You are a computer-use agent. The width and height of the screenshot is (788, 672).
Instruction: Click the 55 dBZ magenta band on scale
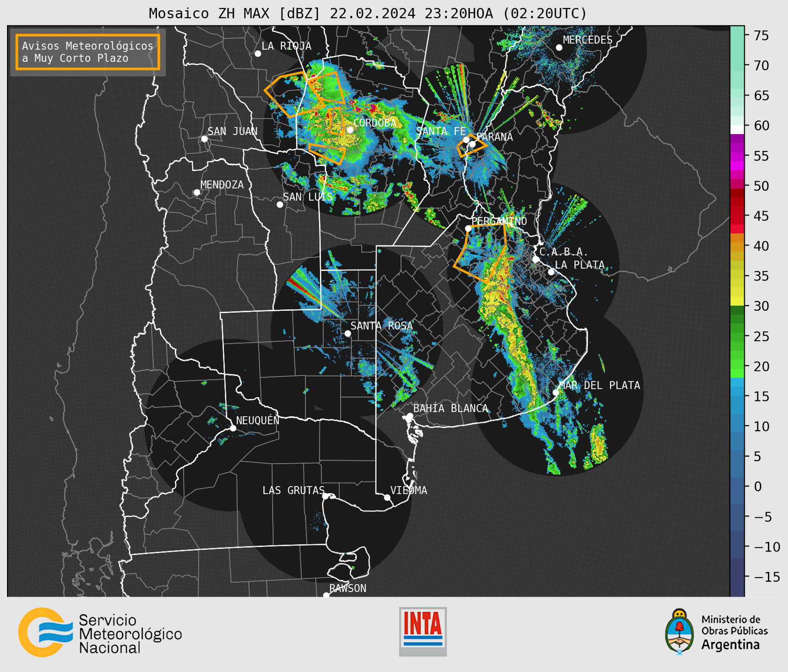(737, 156)
